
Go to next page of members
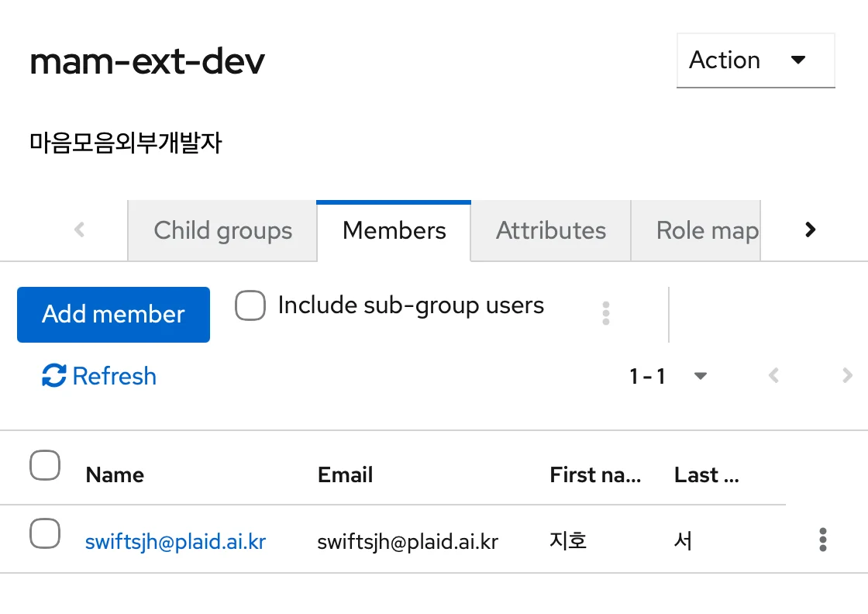coord(846,376)
